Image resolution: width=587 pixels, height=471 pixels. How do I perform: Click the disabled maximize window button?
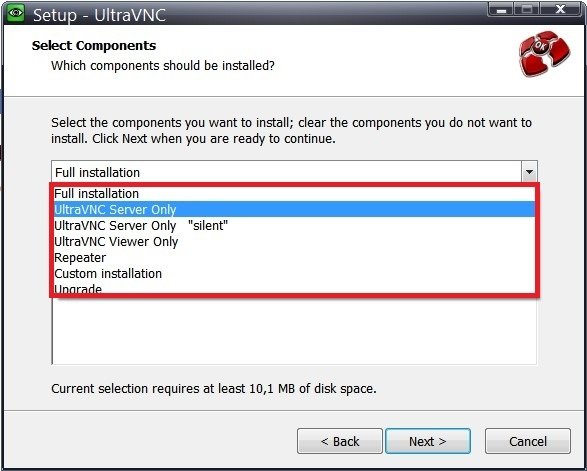pyautogui.click(x=527, y=9)
